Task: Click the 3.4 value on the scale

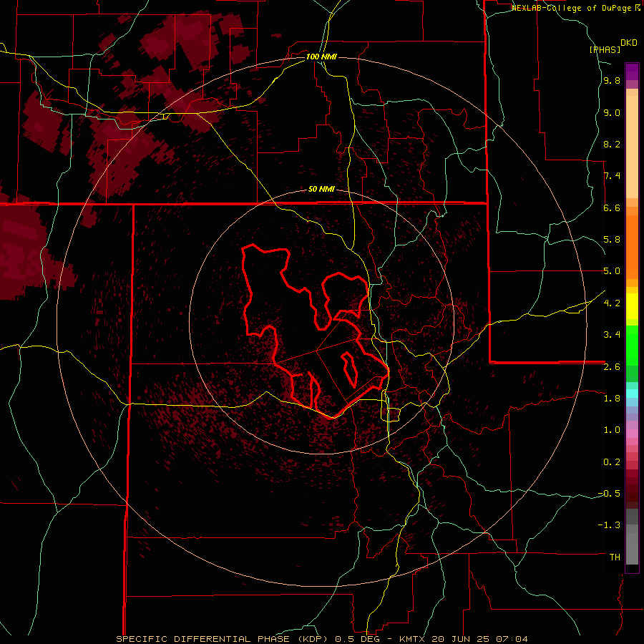Action: (x=612, y=335)
